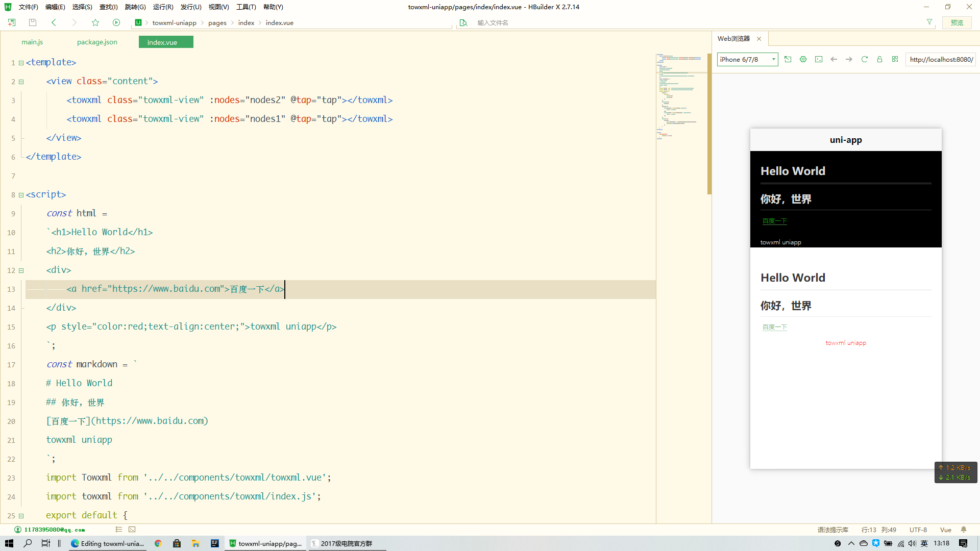Open the new file icon in the toolbar

tap(11, 22)
